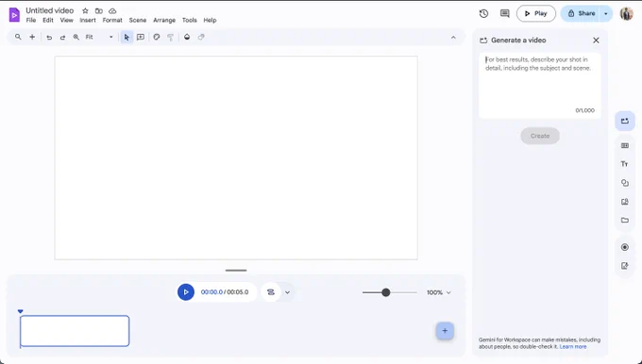Viewport: 642px width, 364px height.
Task: Open the fill color tool
Action: coord(187,37)
